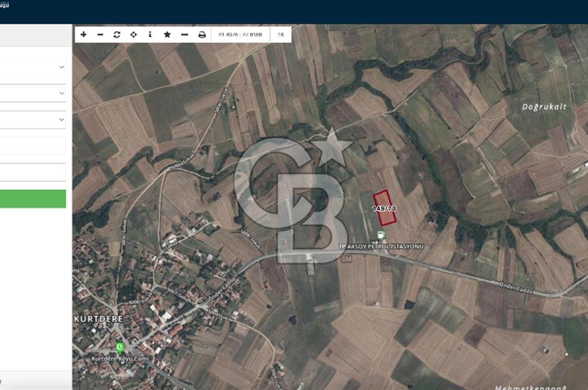Click the star favorite icon

[x=167, y=35]
